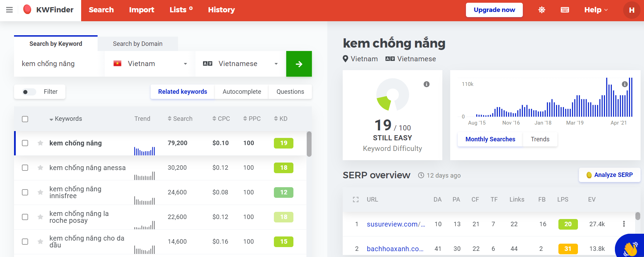Screen dimensions: 644x257
Task: Open the hamburger menu
Action: [10, 10]
